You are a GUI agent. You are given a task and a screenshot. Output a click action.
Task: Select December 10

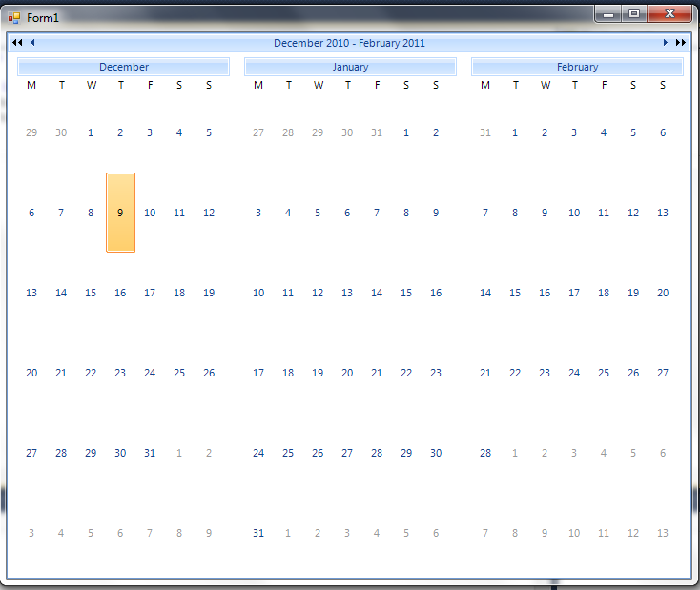click(150, 213)
